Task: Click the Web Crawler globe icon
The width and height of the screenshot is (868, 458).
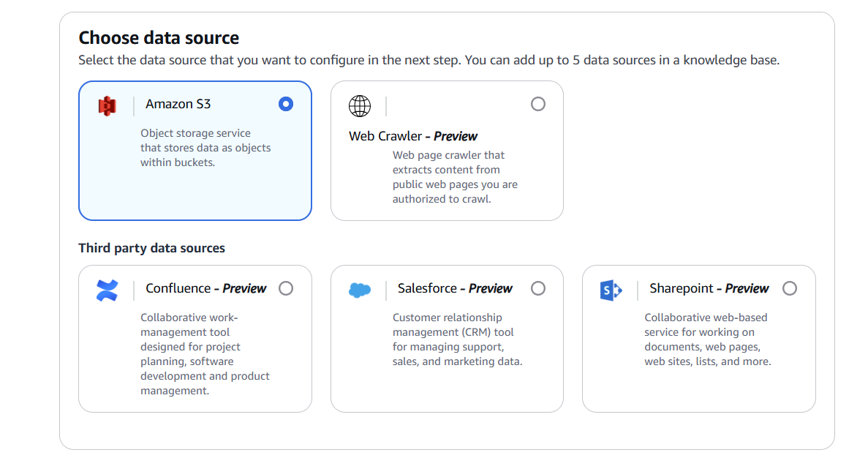Action: point(359,106)
